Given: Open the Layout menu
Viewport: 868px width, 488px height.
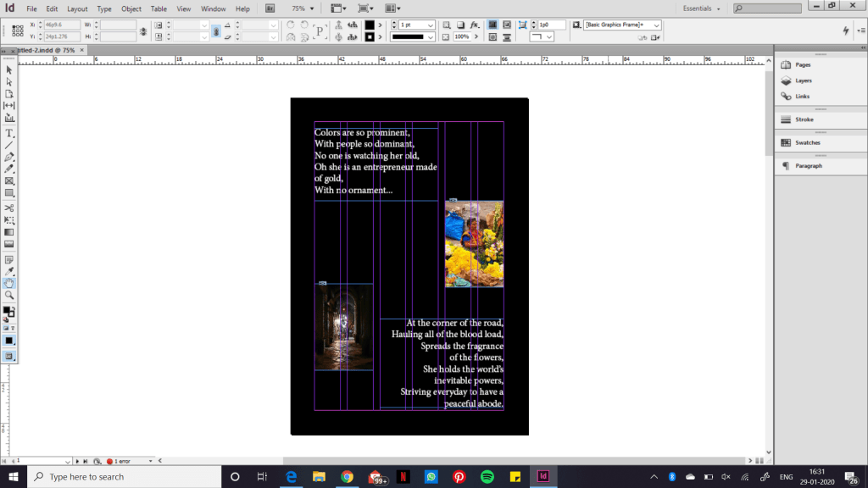Looking at the screenshot, I should point(77,8).
